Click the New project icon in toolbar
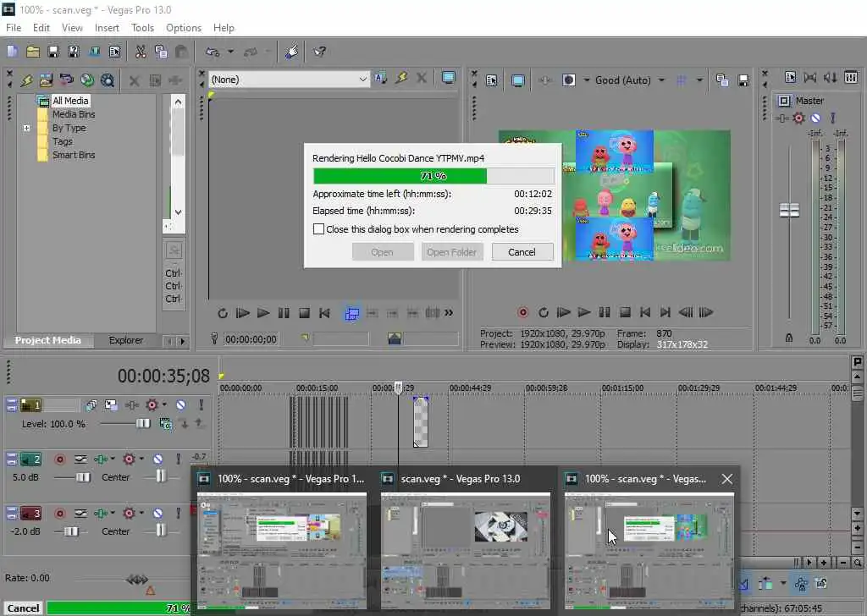The image size is (867, 616). coord(12,52)
